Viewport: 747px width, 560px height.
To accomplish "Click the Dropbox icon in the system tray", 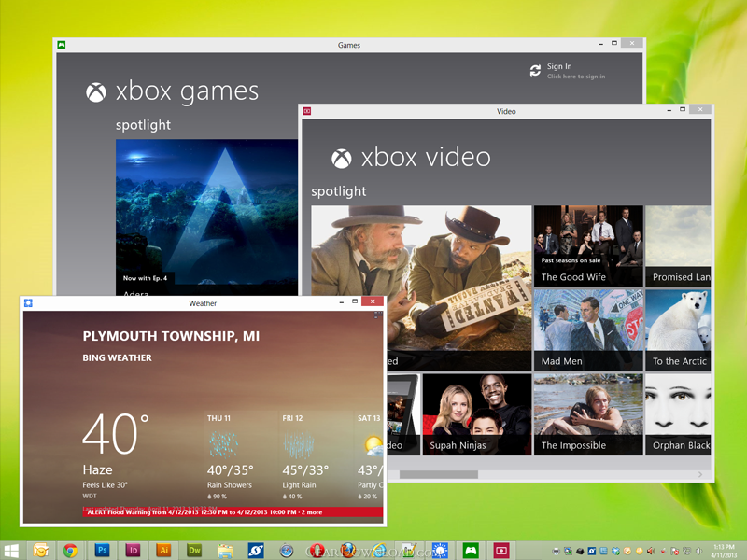I will tap(615, 551).
